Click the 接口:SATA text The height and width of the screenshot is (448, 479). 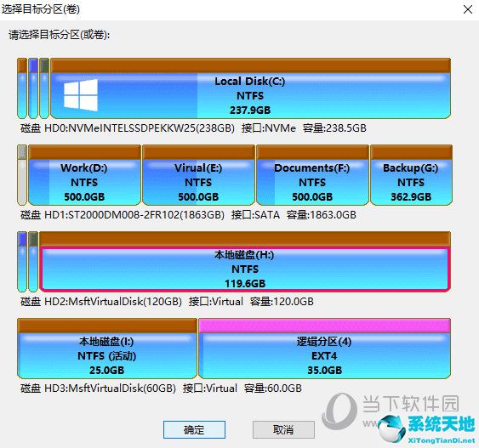[255, 215]
